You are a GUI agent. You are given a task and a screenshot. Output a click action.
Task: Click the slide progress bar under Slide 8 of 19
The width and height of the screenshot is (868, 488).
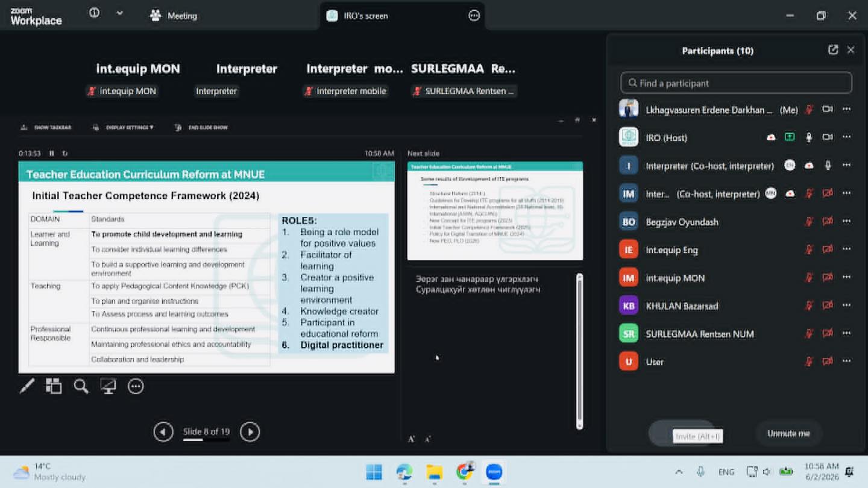point(206,440)
